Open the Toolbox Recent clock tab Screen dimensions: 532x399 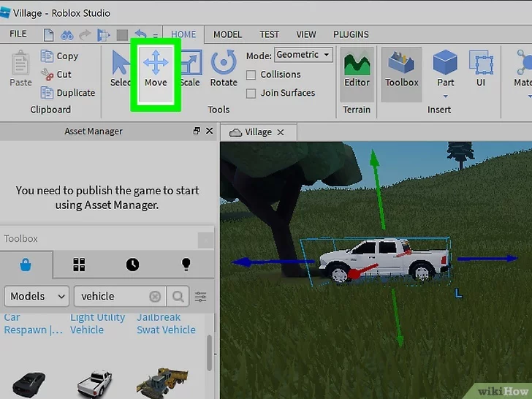click(132, 265)
